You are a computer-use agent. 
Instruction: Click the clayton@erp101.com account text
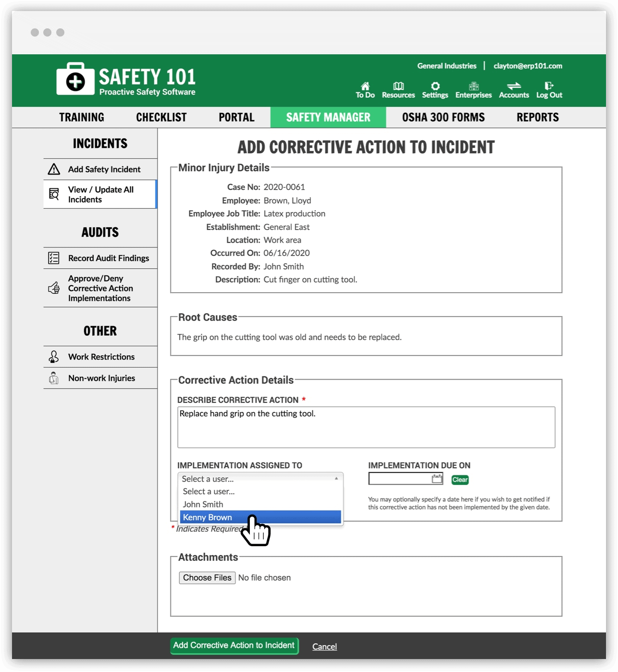(528, 66)
